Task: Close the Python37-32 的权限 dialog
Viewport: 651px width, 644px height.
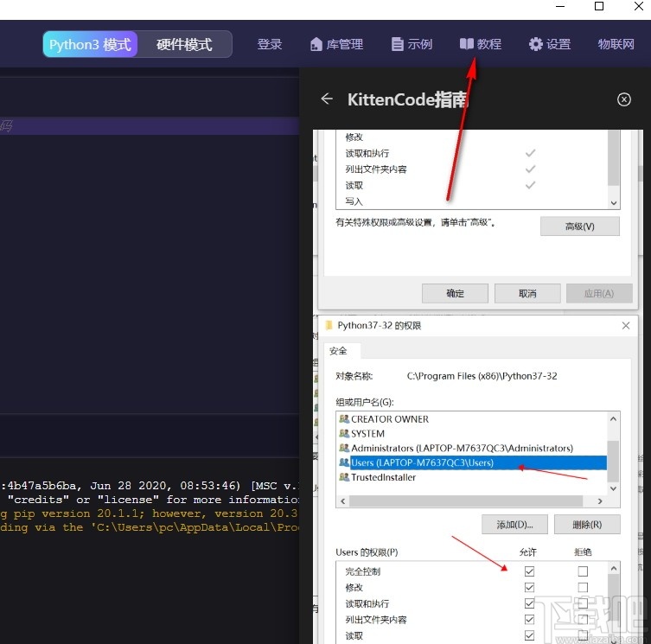Action: tap(626, 326)
